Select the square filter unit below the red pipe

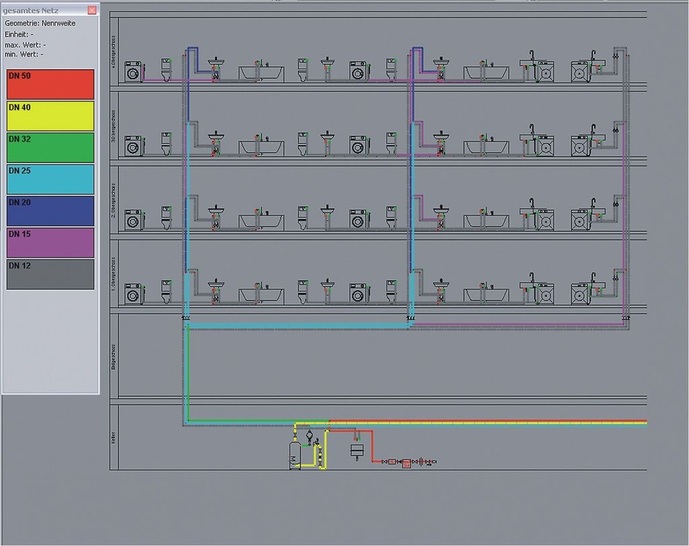(x=355, y=451)
